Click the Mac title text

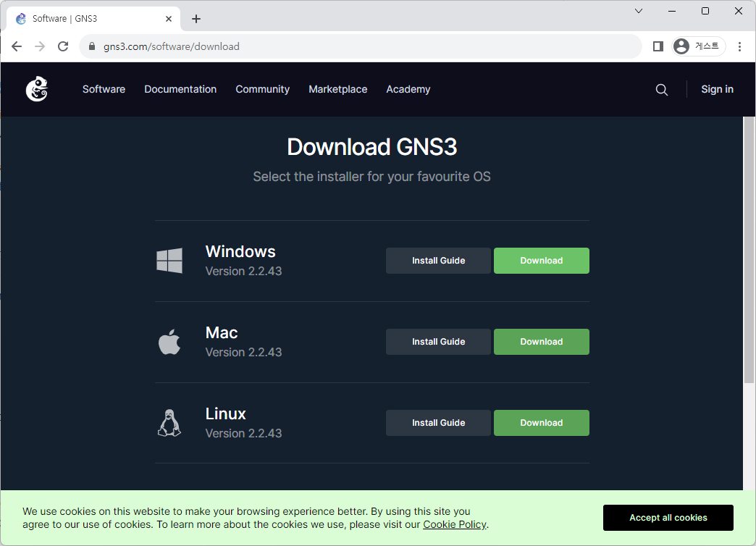(x=222, y=332)
